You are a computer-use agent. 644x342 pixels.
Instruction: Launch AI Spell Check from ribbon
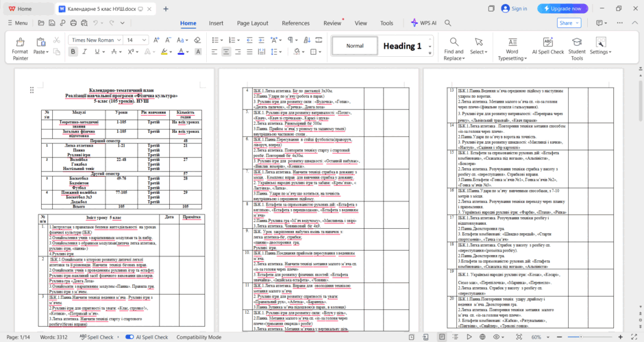(x=548, y=46)
